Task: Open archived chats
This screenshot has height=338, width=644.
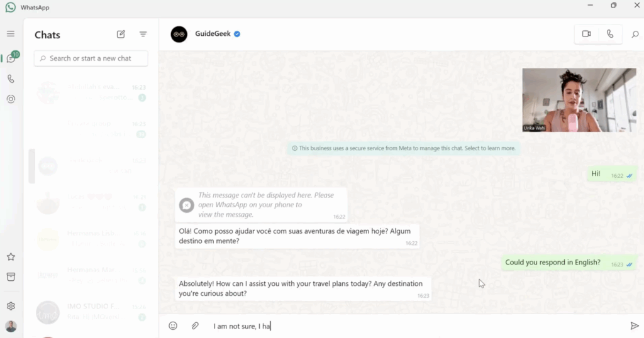Action: tap(11, 277)
